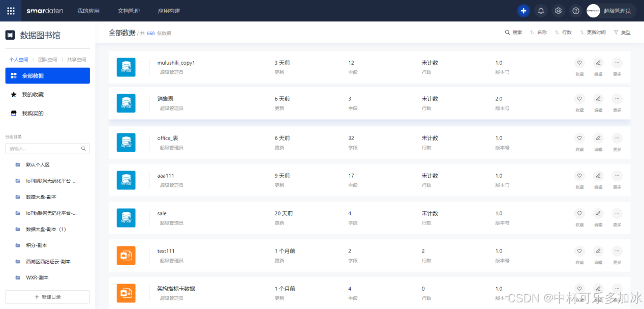Viewport: 644px width, 309px height.
Task: Click the MySQL icon of mulushili_copy1
Action: tap(126, 67)
